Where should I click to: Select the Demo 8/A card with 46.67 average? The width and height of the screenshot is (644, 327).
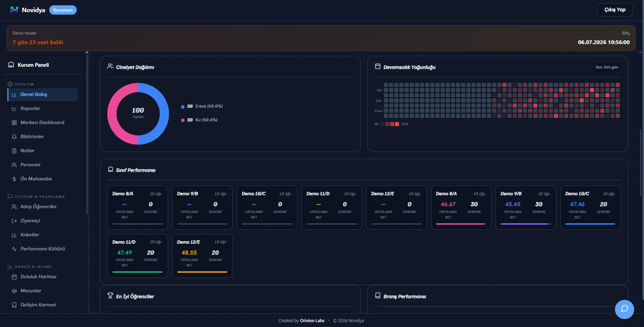[x=461, y=208]
